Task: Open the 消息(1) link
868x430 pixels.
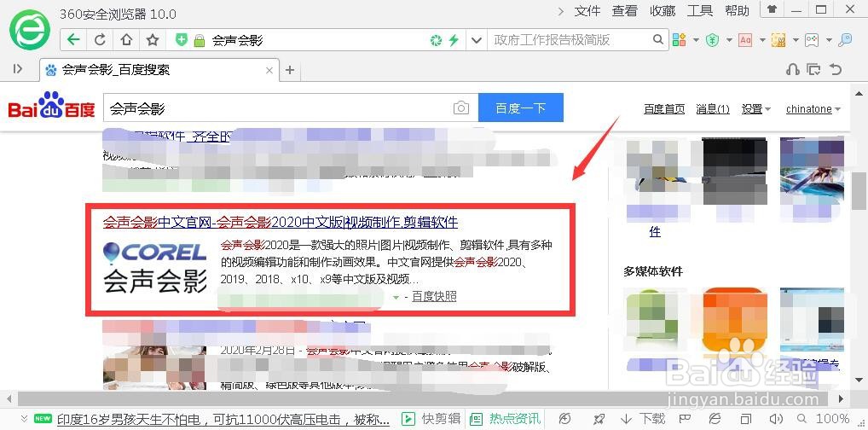Action: point(713,109)
